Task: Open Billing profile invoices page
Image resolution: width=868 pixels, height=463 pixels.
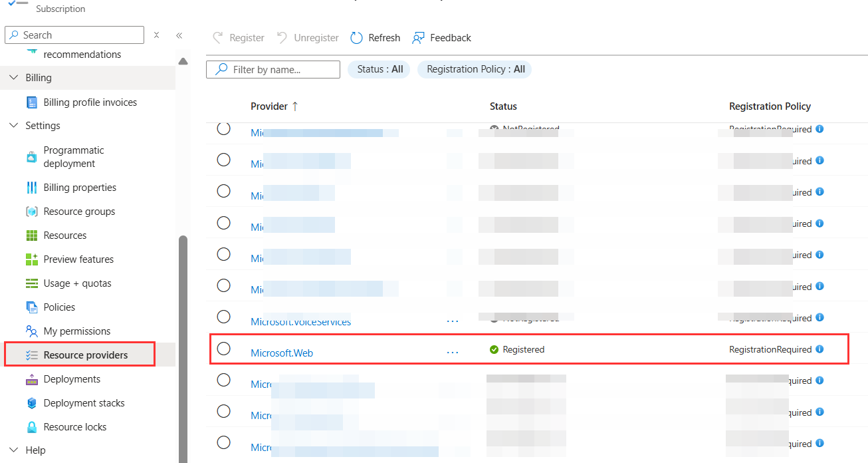Action: (90, 102)
